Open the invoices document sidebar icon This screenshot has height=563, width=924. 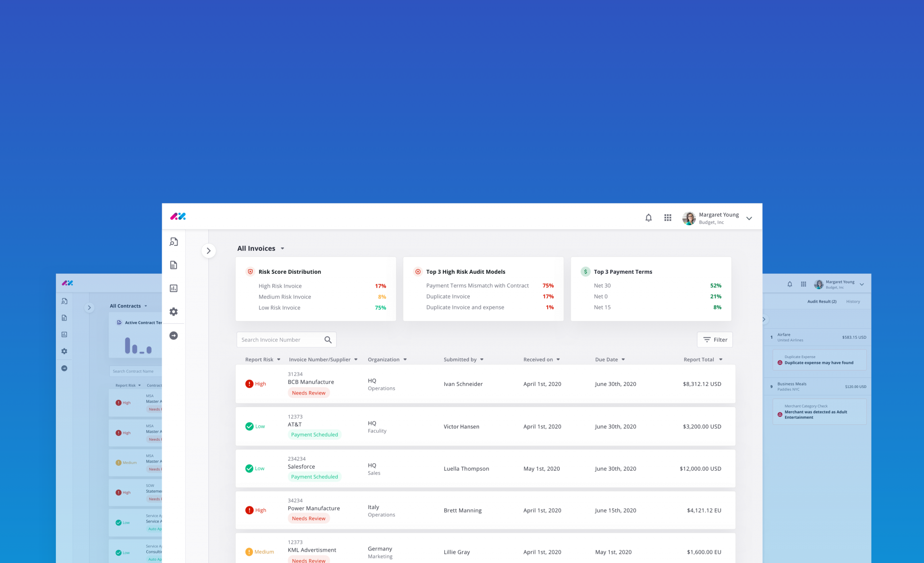tap(174, 265)
